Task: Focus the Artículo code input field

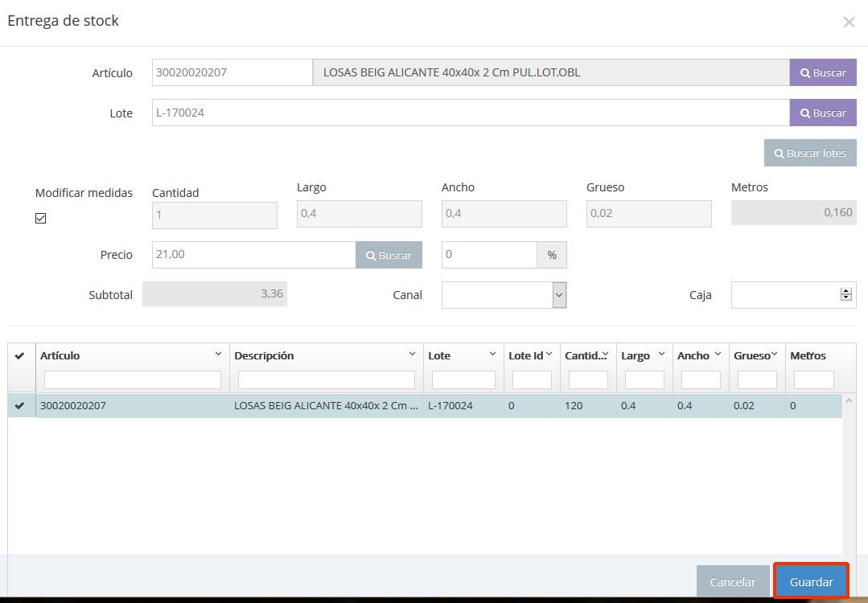Action: 232,72
